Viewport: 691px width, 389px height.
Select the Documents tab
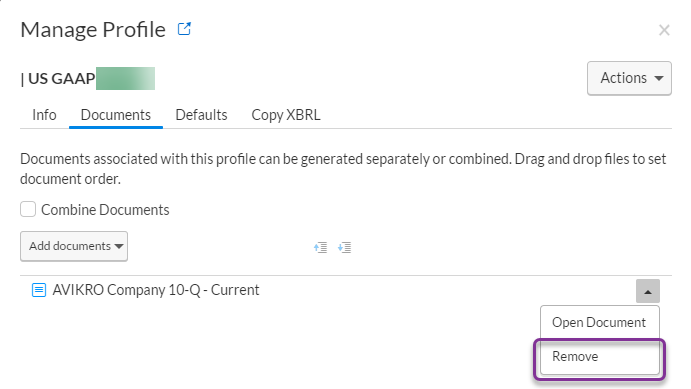click(x=115, y=115)
